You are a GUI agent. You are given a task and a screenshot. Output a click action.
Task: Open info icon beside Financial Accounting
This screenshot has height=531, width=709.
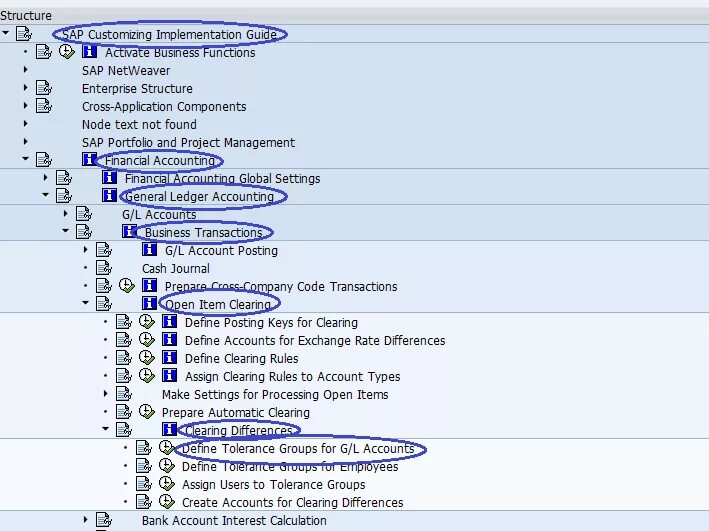tap(89, 159)
